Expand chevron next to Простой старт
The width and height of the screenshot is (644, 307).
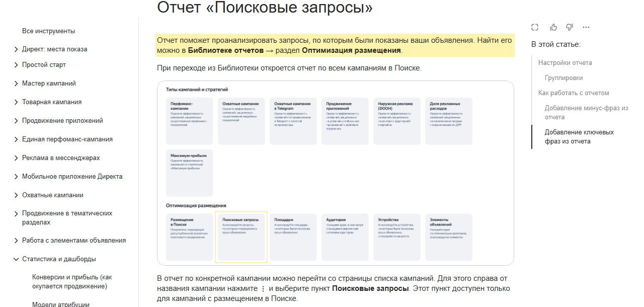coord(16,65)
